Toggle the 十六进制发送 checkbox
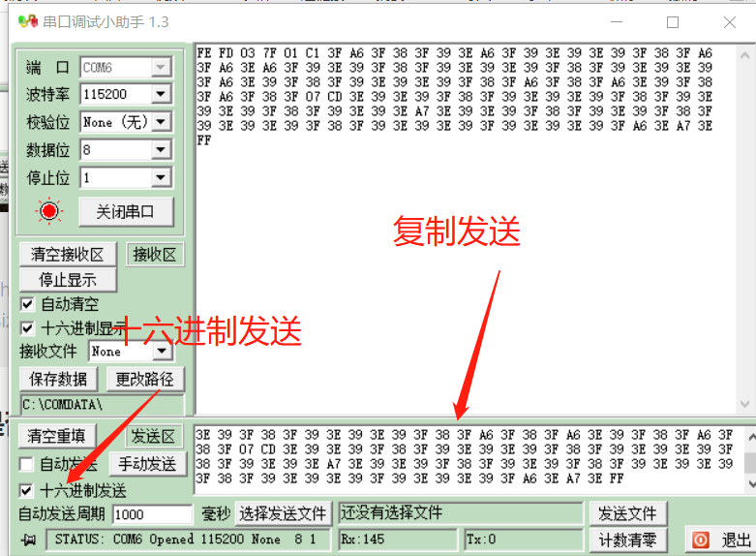The image size is (756, 556). point(26,491)
